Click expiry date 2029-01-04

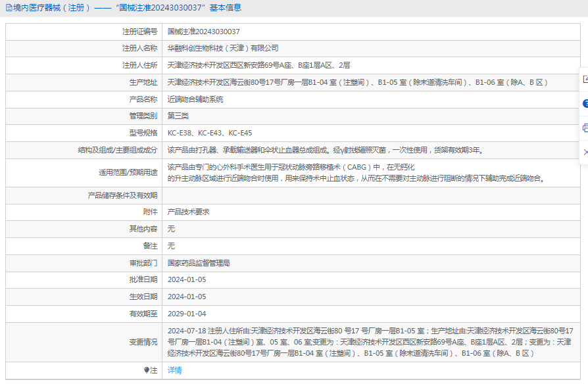point(187,314)
